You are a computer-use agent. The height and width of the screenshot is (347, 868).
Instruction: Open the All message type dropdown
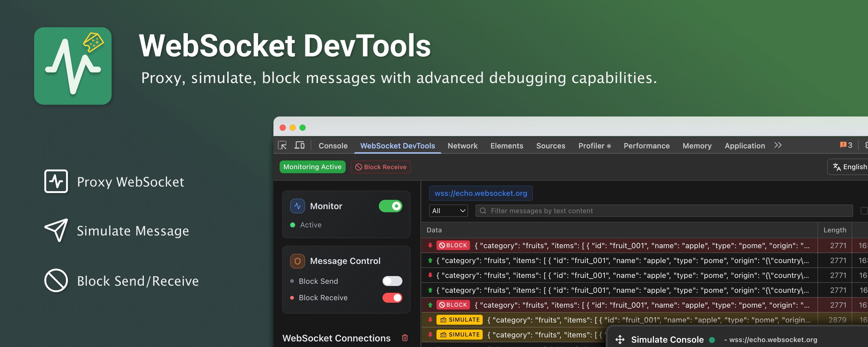[x=448, y=211]
